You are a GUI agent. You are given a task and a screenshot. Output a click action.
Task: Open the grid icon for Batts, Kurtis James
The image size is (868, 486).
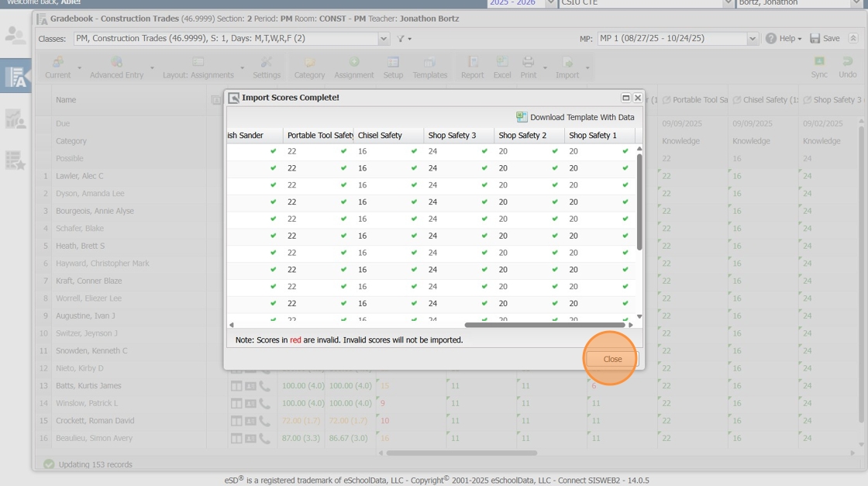point(236,386)
